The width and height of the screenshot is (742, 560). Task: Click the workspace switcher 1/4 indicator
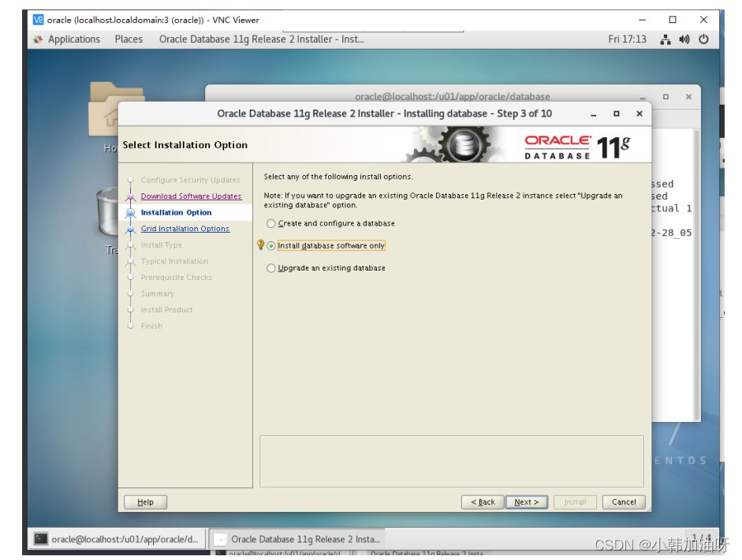click(x=701, y=538)
